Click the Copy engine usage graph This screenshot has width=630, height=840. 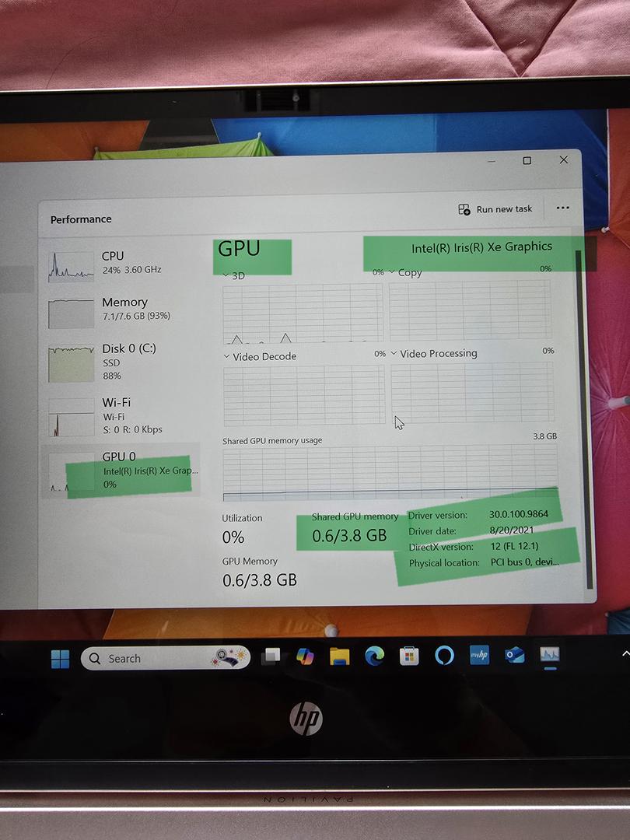pyautogui.click(x=470, y=310)
